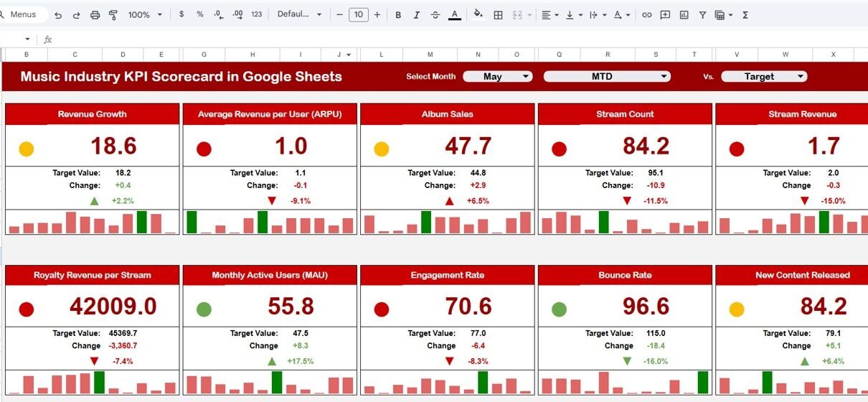The width and height of the screenshot is (868, 402).
Task: Open the Functions sigma icon
Action: (745, 14)
